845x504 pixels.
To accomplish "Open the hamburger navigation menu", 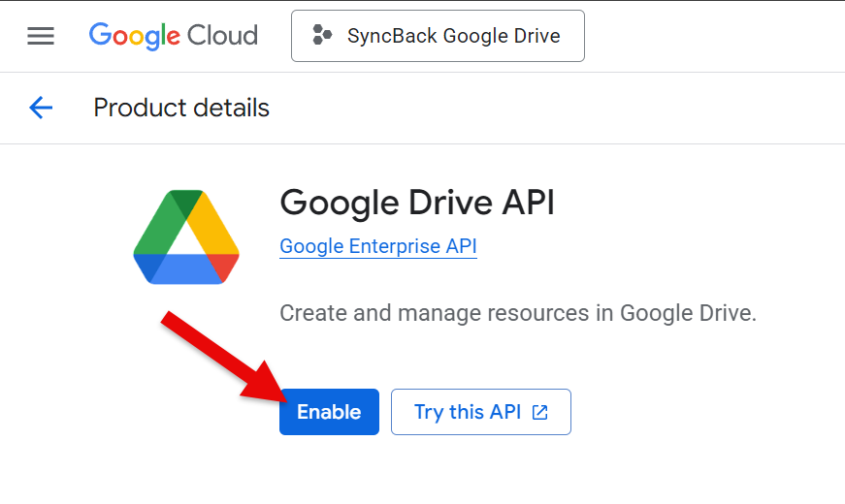I will point(41,36).
